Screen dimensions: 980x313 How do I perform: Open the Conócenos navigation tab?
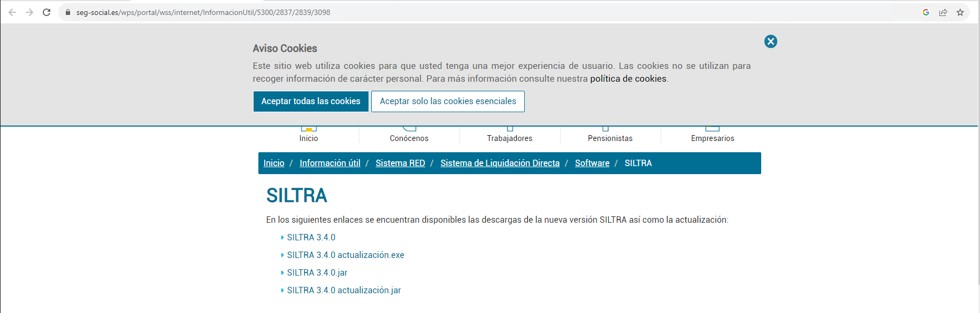coord(409,135)
